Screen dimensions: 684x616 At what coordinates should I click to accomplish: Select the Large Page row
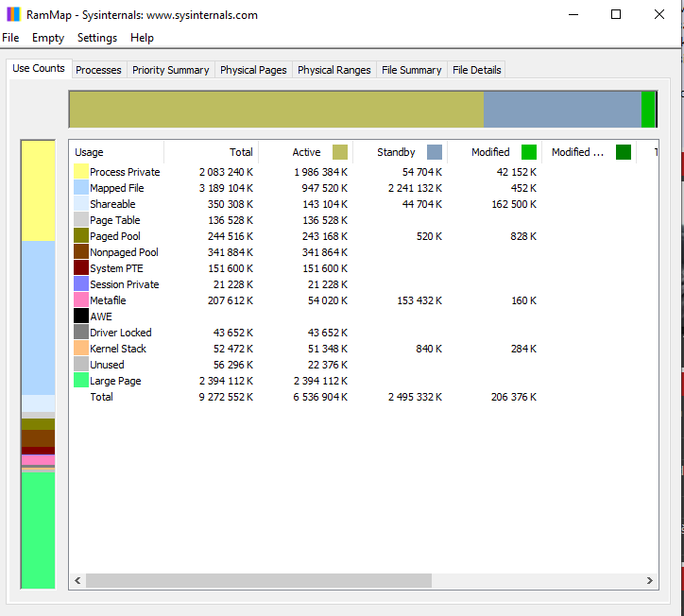pos(115,381)
